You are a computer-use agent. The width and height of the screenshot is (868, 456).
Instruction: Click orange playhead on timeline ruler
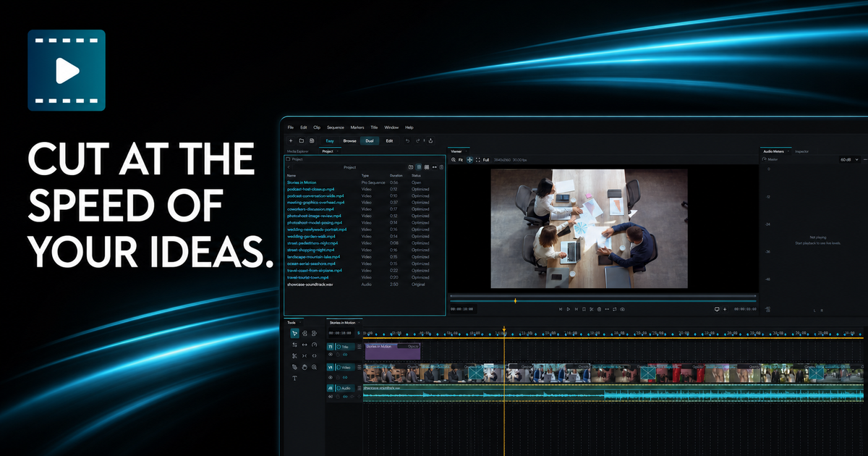504,330
